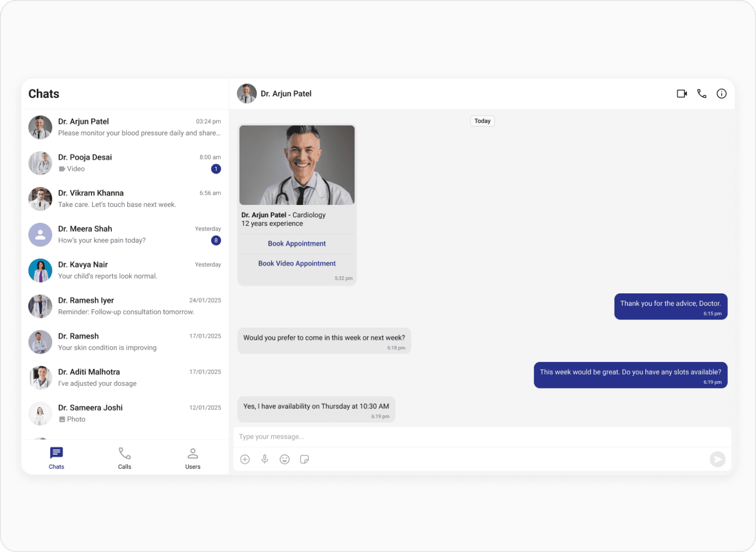Click Dr. Sameera Joshi's avatar
The image size is (756, 552).
pyautogui.click(x=40, y=413)
